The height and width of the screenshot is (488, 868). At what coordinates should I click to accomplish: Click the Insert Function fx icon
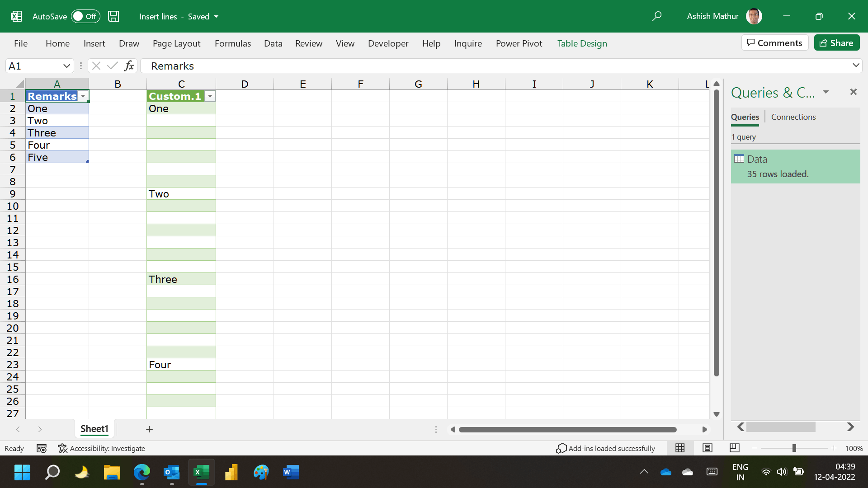129,66
